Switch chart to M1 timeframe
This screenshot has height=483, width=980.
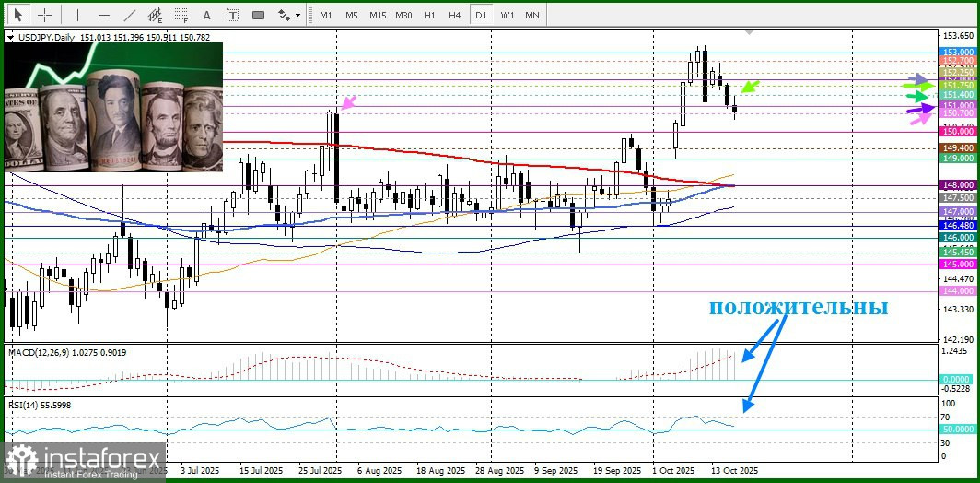point(326,15)
